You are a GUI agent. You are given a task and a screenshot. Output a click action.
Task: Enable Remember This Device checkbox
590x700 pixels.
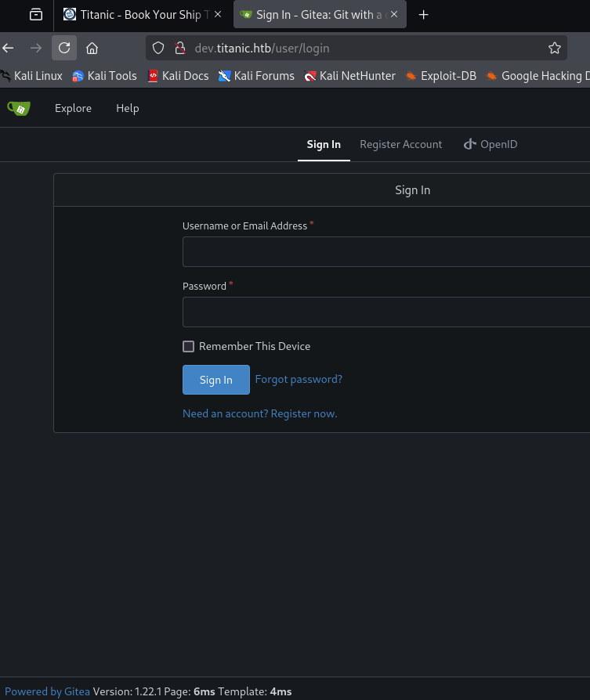pos(188,346)
